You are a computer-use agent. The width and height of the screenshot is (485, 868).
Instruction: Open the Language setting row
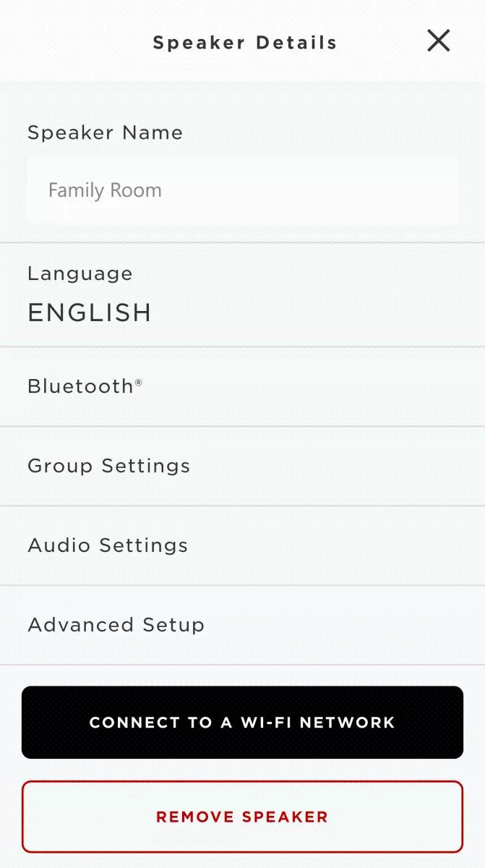[x=242, y=295]
